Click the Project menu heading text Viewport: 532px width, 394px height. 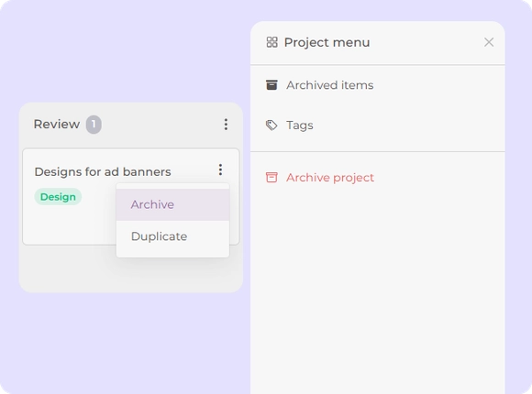click(x=327, y=42)
